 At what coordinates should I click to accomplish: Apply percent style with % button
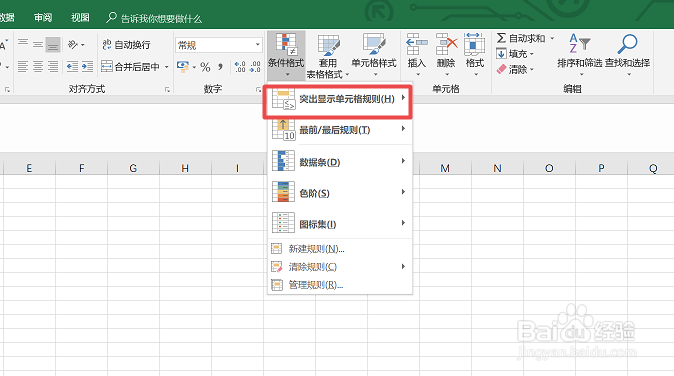(205, 67)
